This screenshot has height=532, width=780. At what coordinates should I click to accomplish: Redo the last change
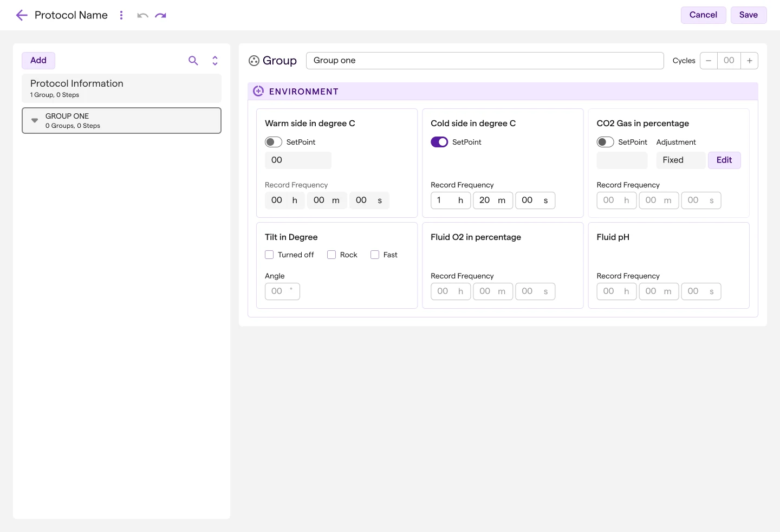pyautogui.click(x=160, y=15)
